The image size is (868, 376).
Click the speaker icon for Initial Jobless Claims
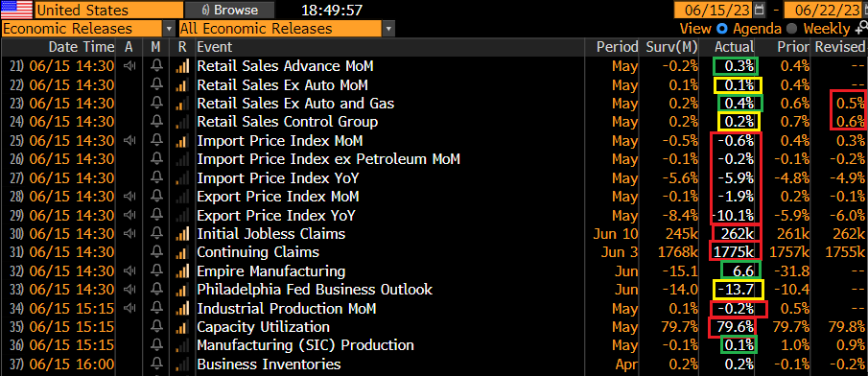point(129,234)
